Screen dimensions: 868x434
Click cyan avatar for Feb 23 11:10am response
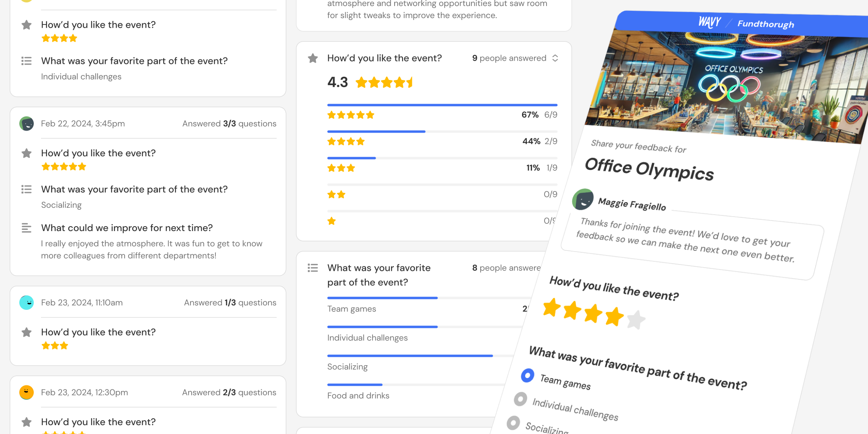(27, 303)
